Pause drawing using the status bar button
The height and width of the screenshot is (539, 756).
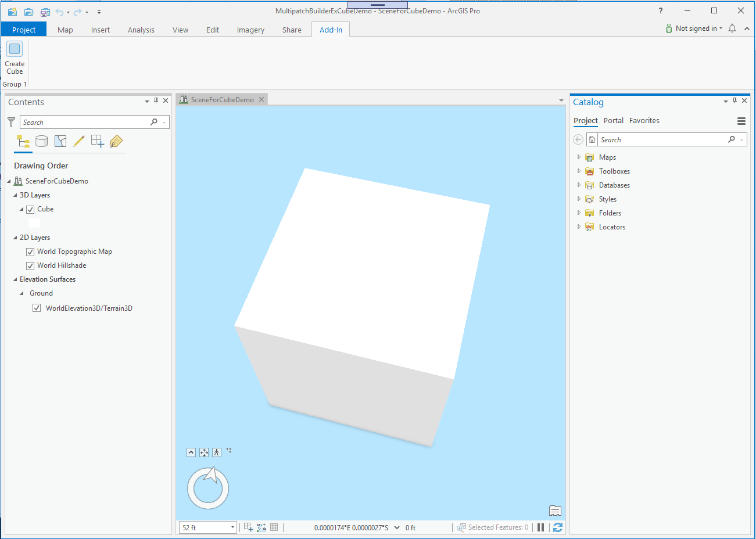click(540, 527)
